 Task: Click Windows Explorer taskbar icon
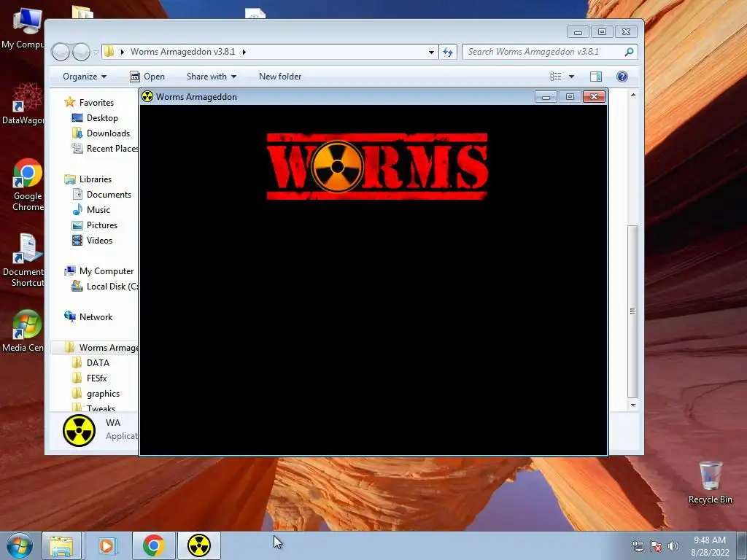tap(62, 545)
